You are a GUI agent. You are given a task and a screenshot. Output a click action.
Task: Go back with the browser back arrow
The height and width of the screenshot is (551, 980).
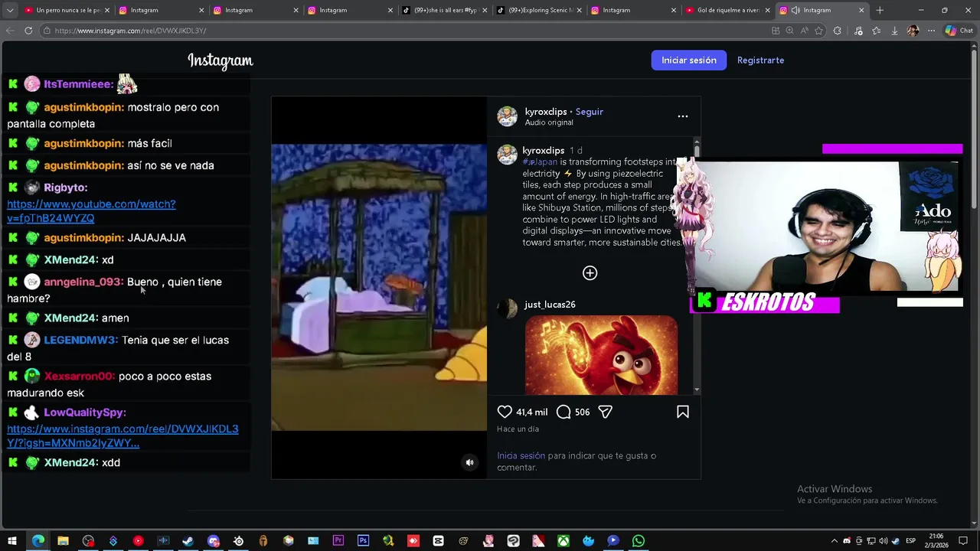(10, 31)
